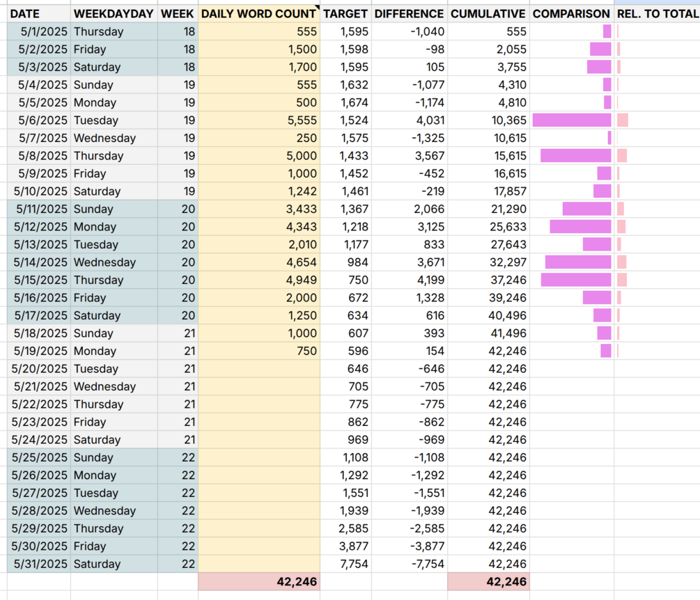Click the daily word count 3,433
This screenshot has height=600, width=700.
(259, 210)
